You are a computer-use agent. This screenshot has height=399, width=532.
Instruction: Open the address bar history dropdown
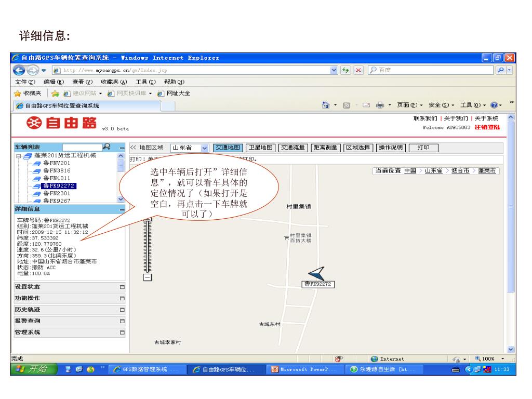coord(334,70)
